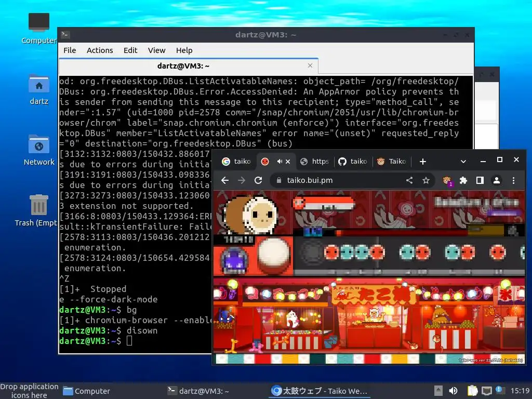Open the network monitor tray icon
The height and width of the screenshot is (399, 532).
486,391
